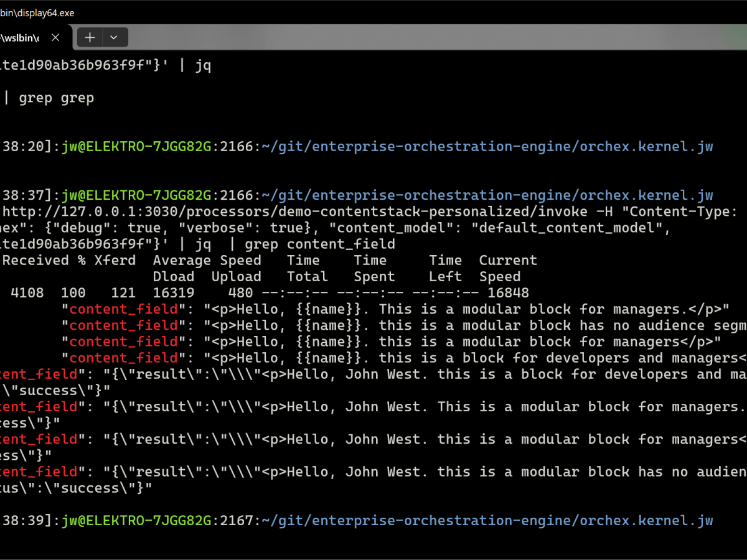Click the display64.exe window title text
The width and height of the screenshot is (747, 560).
pos(37,12)
